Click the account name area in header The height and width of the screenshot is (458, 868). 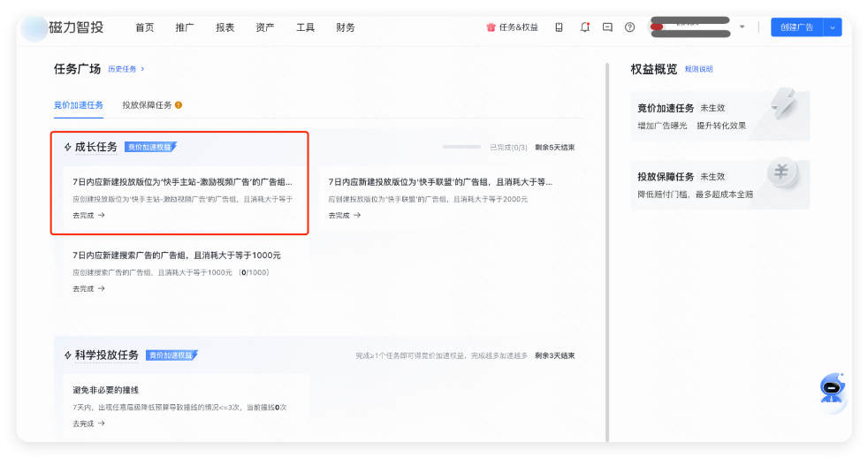691,27
